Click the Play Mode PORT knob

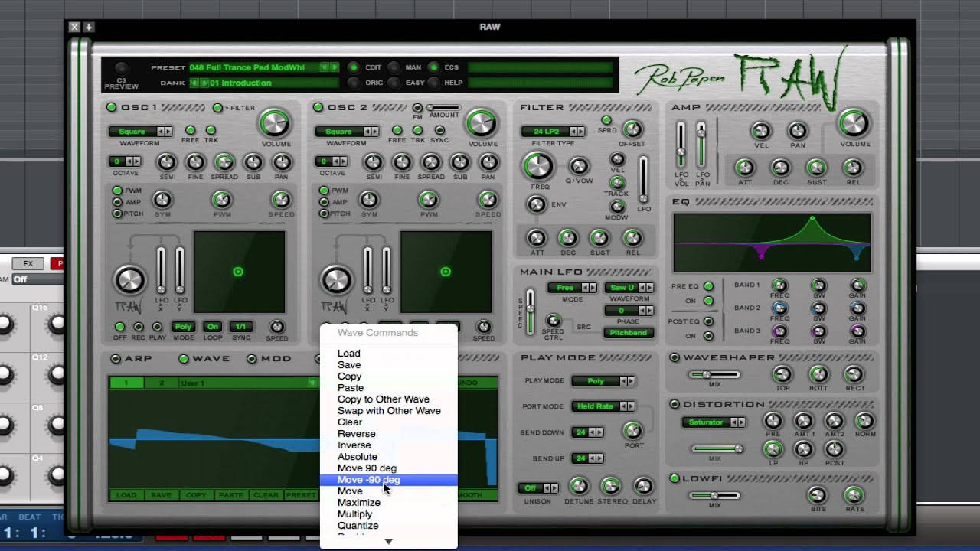(632, 431)
